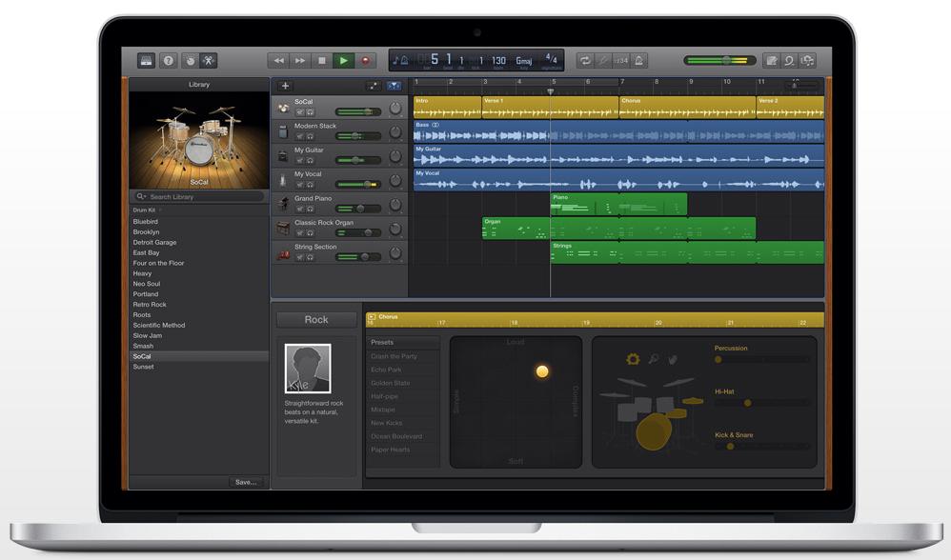
Task: Click the String Section track icon
Action: click(283, 253)
